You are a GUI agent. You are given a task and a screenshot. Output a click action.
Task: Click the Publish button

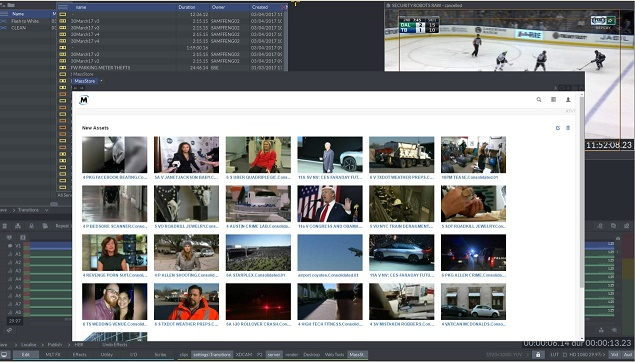pos(55,345)
